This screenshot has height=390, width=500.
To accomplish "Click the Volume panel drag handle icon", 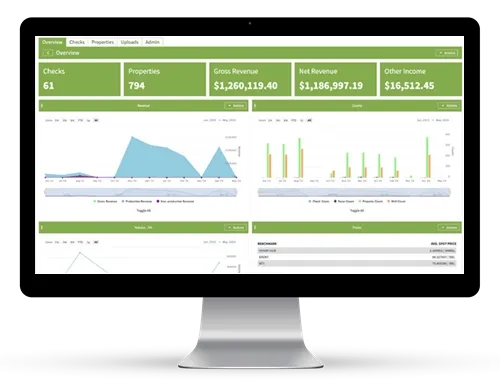I will click(x=42, y=228).
